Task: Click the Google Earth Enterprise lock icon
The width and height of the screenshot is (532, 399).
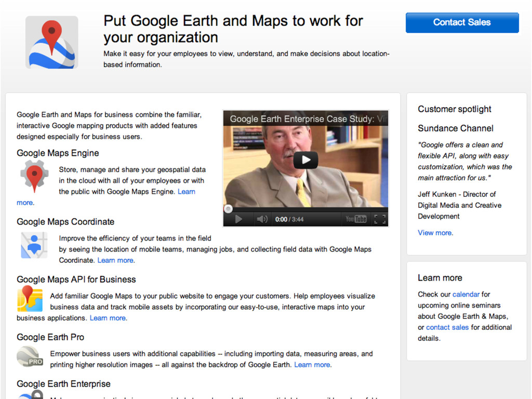Action: (31, 394)
